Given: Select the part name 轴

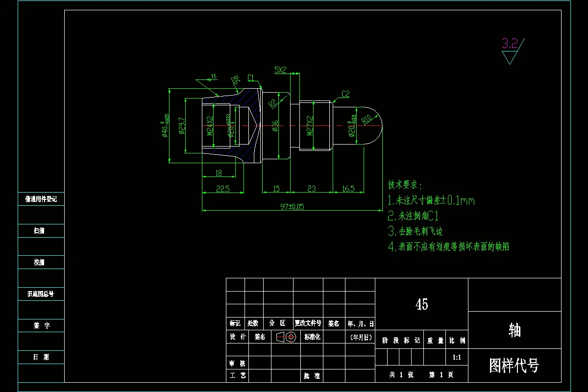Looking at the screenshot, I should pos(514,331).
